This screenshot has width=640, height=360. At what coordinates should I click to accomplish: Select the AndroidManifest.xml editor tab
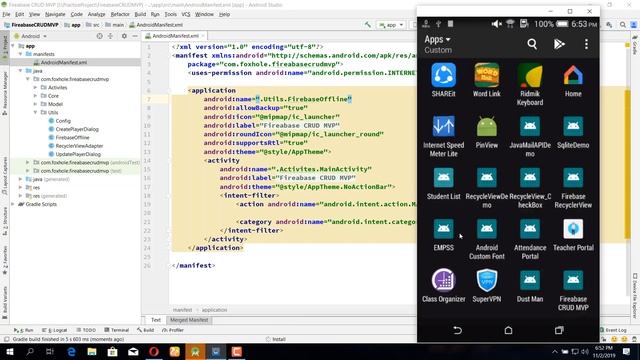[x=175, y=36]
